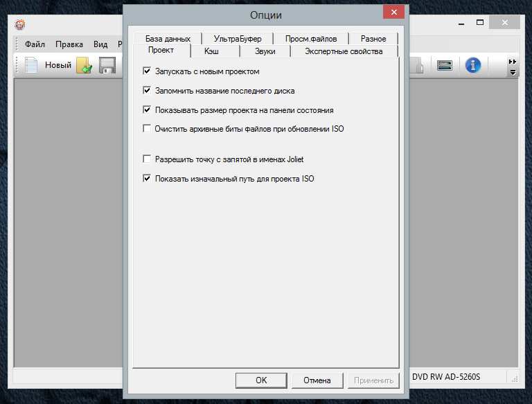Click the floppy disk save icon
The height and width of the screenshot is (404, 532).
[107, 65]
